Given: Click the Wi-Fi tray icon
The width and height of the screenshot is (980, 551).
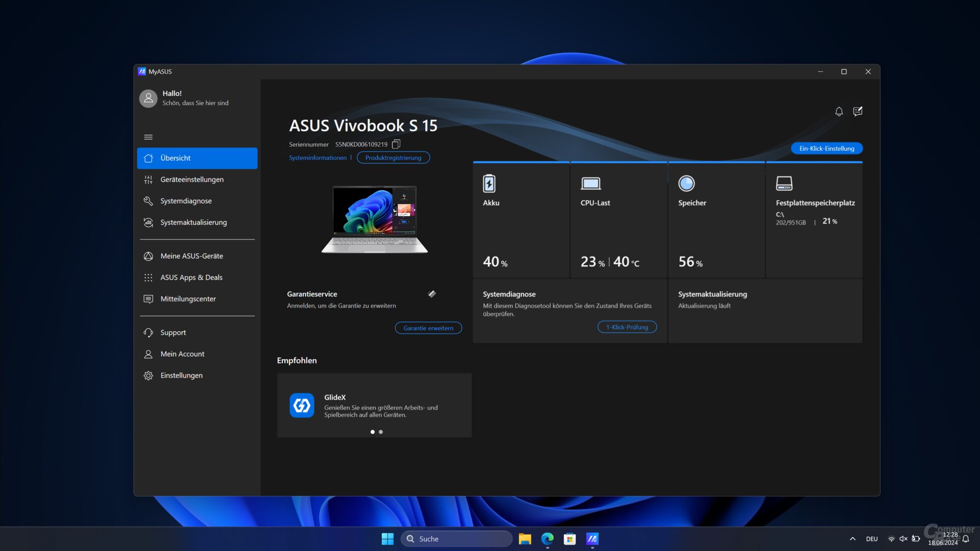Looking at the screenshot, I should [x=891, y=539].
